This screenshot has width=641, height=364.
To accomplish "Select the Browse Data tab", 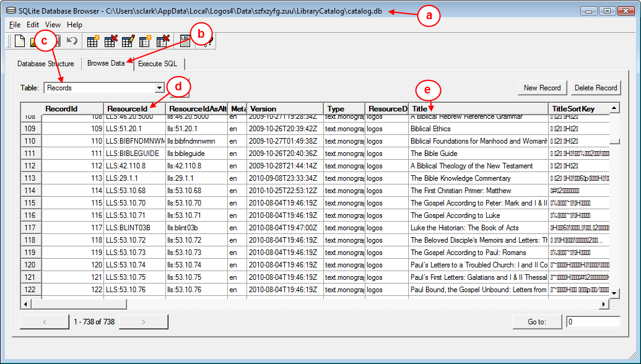I will click(106, 63).
